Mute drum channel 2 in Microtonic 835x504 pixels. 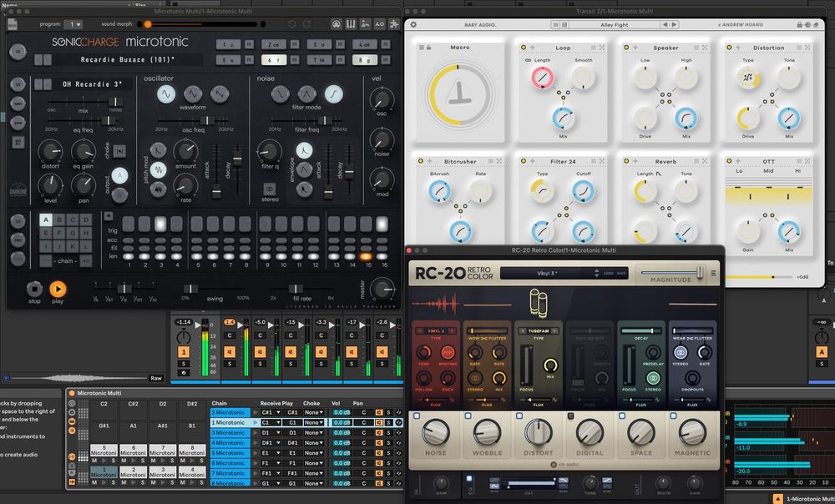[x=295, y=44]
